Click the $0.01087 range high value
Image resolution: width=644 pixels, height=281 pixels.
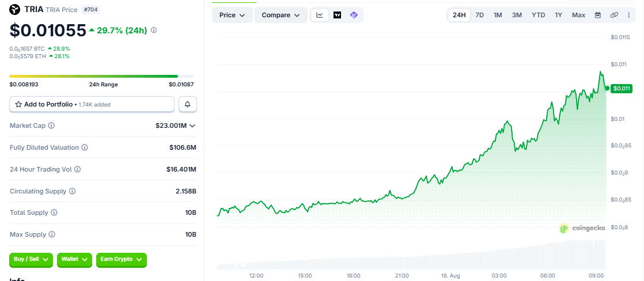[181, 85]
